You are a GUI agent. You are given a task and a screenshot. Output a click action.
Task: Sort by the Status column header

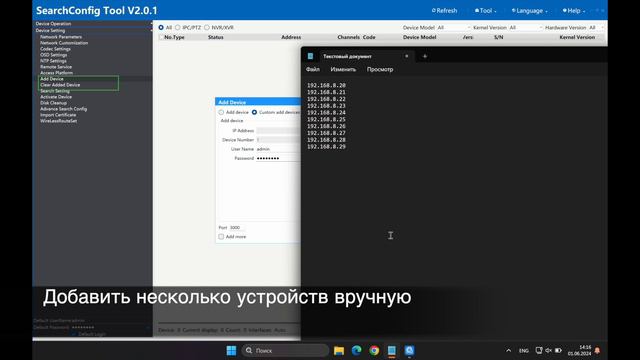click(216, 37)
